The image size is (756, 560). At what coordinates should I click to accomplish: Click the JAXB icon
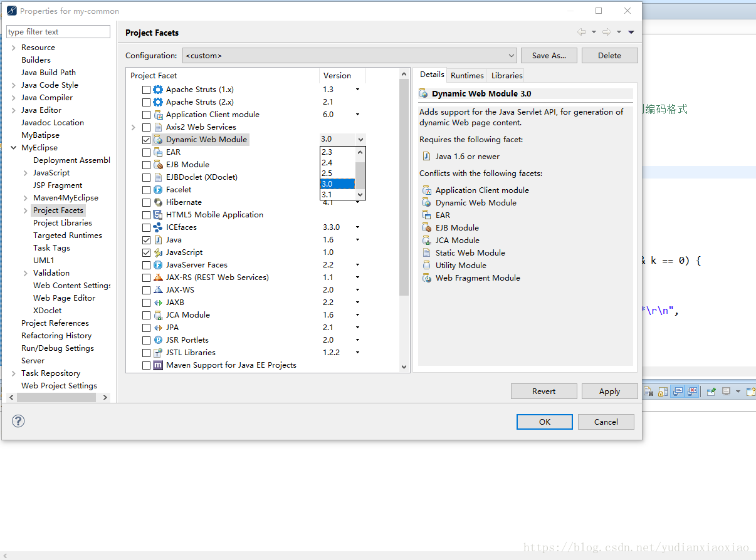pyautogui.click(x=158, y=303)
